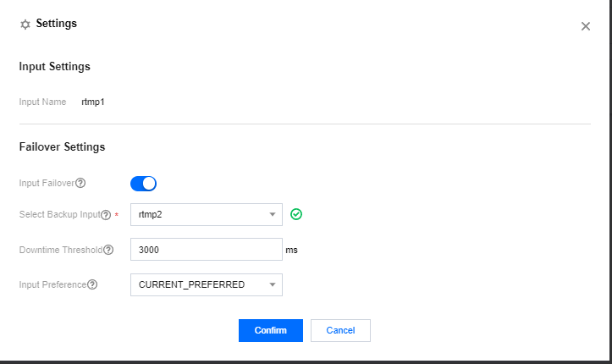Image resolution: width=612 pixels, height=364 pixels.
Task: Click the rtmp1 input name value
Action: coord(93,102)
